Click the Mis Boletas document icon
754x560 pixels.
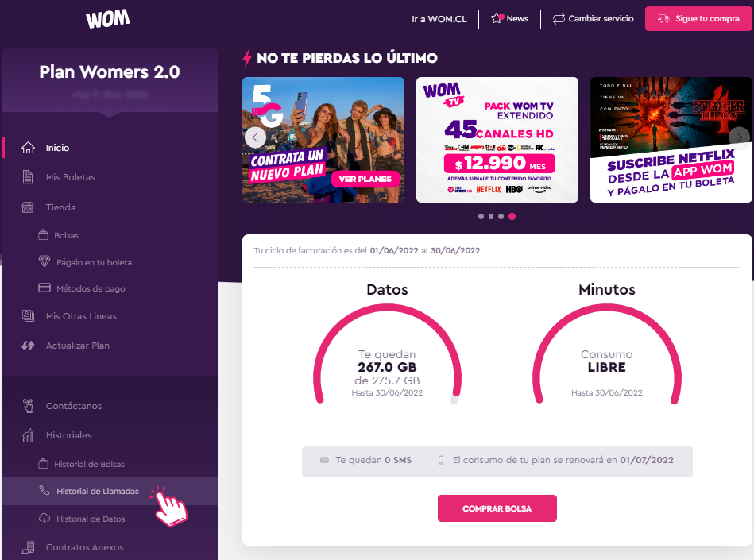28,177
